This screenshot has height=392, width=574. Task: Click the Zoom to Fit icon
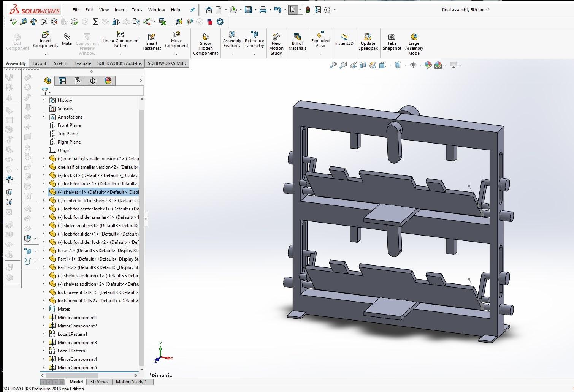[333, 65]
